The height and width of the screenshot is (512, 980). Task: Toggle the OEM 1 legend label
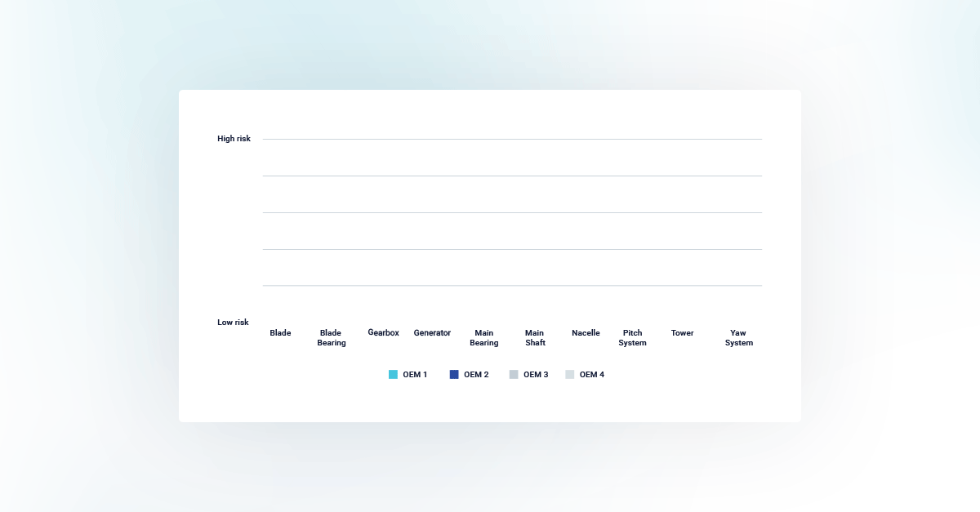pyautogui.click(x=415, y=375)
